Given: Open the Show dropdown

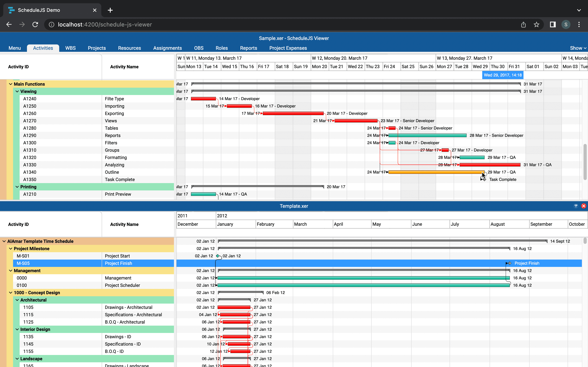Looking at the screenshot, I should coord(578,48).
